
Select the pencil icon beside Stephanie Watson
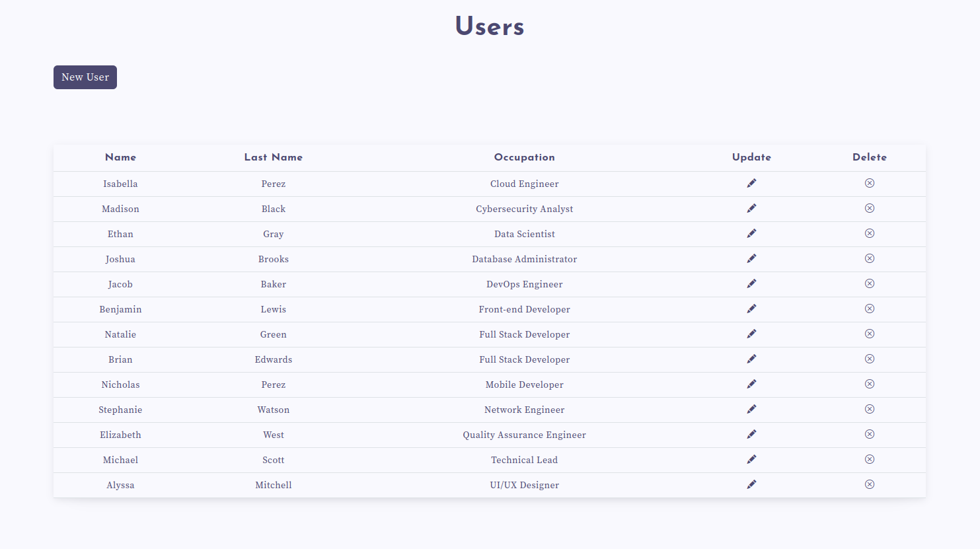[751, 409]
